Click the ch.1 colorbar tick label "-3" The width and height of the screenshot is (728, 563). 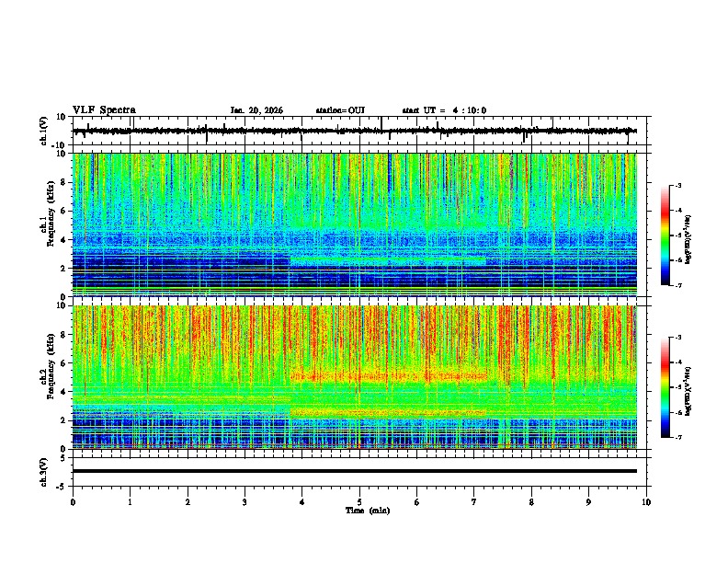pyautogui.click(x=678, y=185)
